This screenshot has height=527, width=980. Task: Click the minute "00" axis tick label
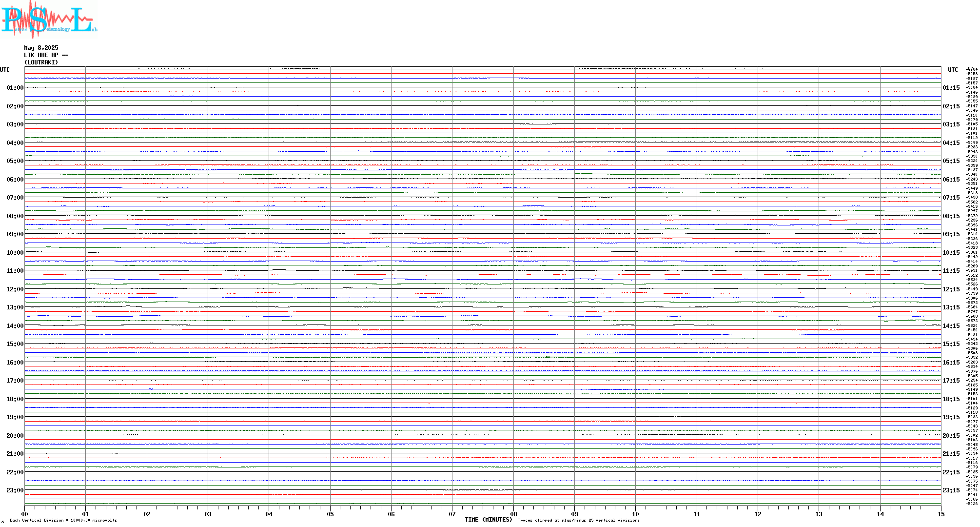[x=24, y=514]
